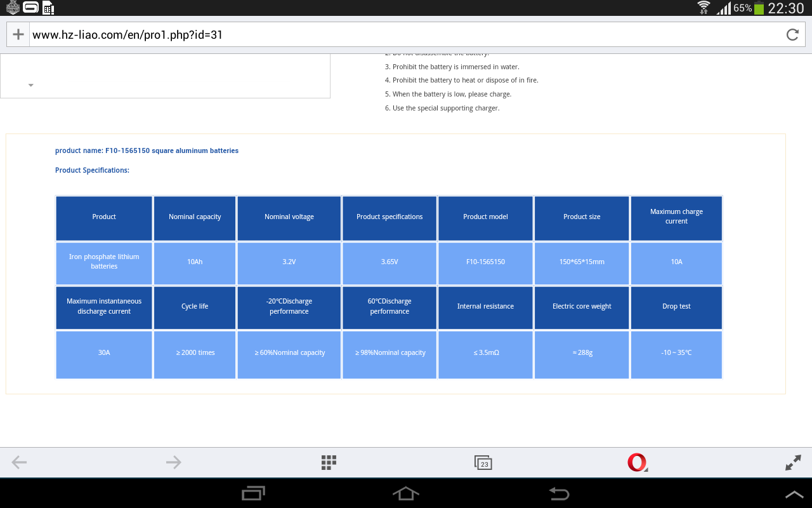Tap the Nominal capacity header cell

195,217
